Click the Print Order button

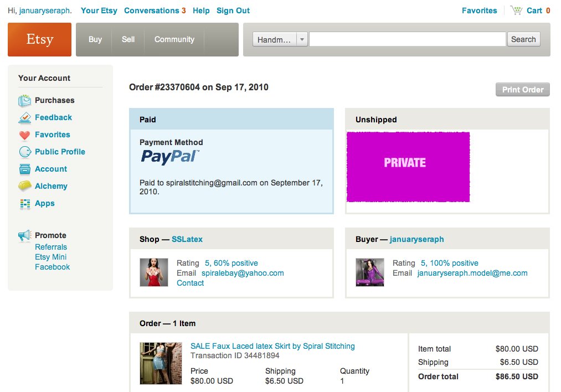523,90
